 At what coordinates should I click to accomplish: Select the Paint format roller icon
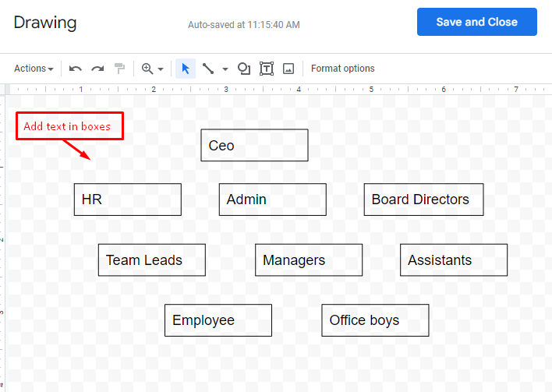(x=120, y=69)
